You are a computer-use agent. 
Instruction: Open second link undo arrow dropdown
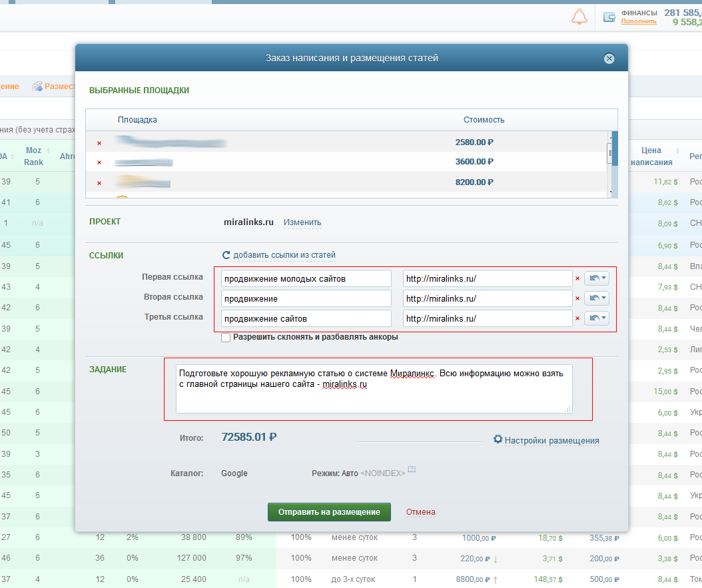click(x=597, y=298)
